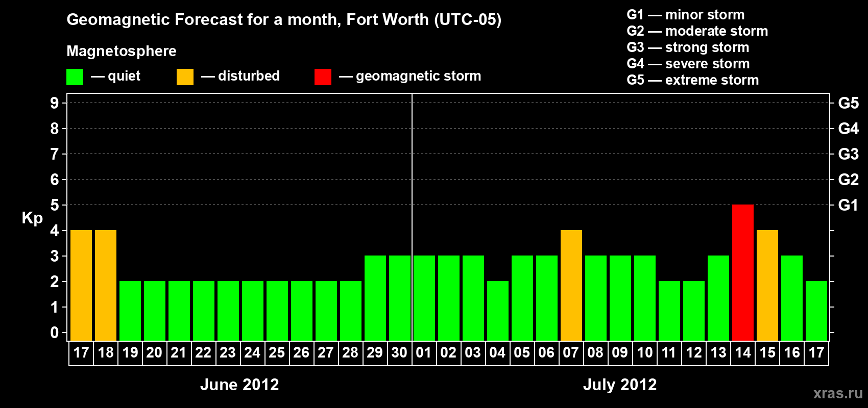This screenshot has width=868, height=408.
Task: Click the 'July 2012' month label
Action: [620, 385]
